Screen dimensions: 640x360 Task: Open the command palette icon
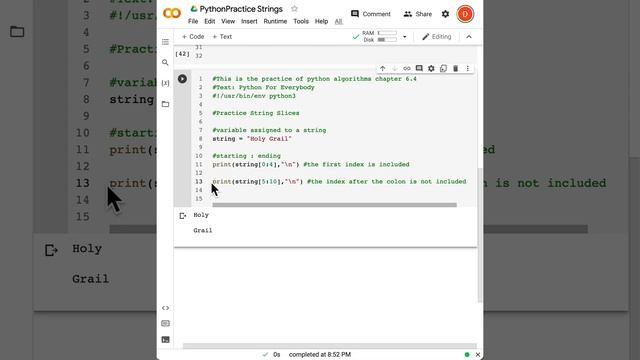point(165,323)
